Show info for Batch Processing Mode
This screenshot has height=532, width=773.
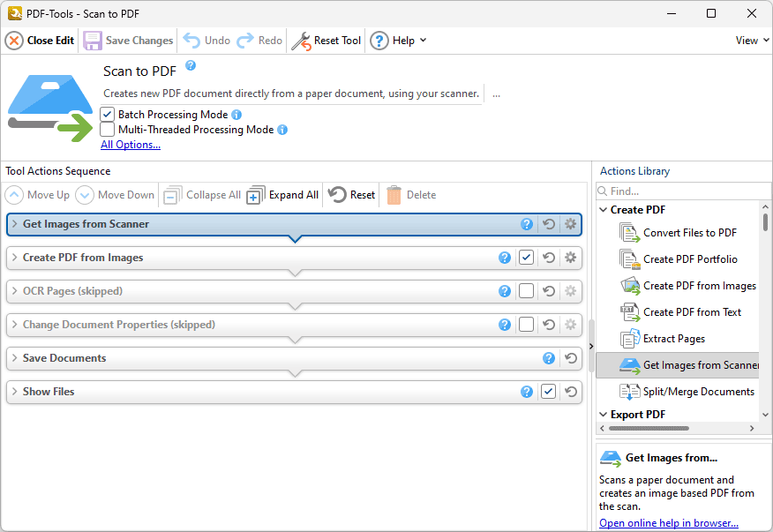click(236, 115)
